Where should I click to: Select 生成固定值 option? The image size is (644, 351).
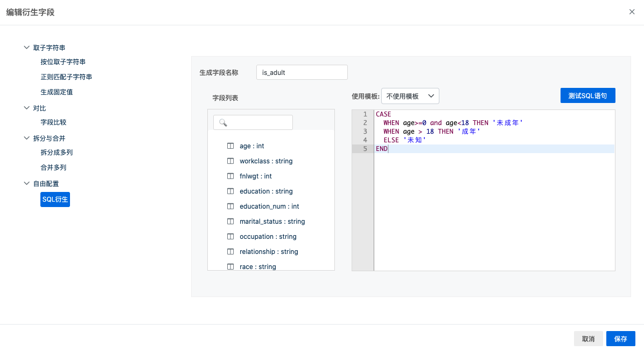(x=57, y=92)
